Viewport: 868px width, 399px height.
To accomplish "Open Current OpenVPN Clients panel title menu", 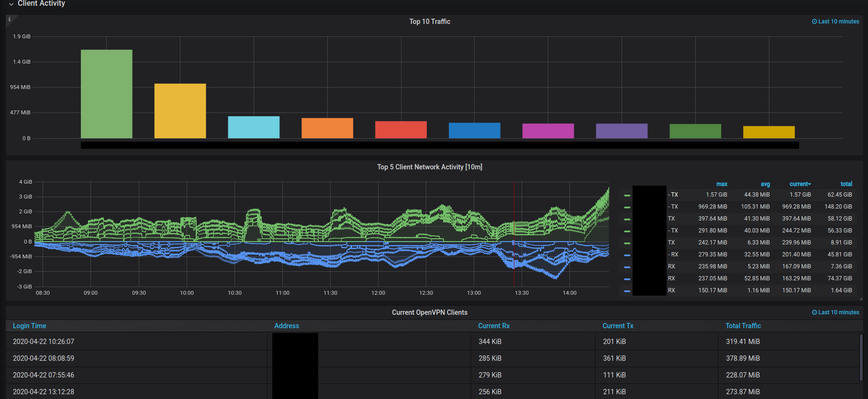I will [x=430, y=312].
